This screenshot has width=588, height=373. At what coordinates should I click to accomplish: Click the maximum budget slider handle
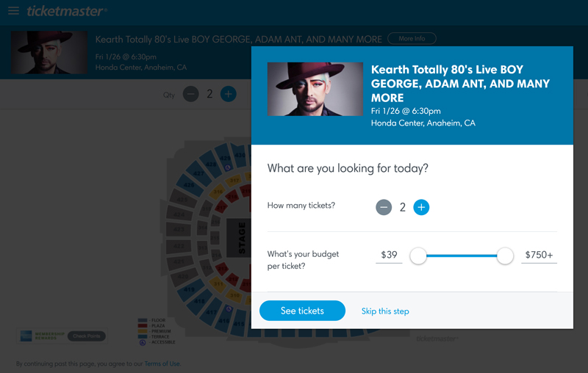(505, 256)
